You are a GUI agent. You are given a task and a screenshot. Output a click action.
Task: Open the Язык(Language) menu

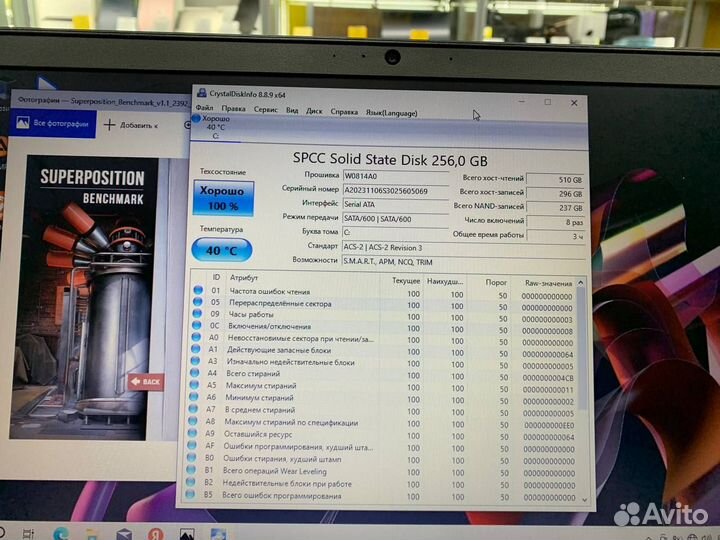pos(392,110)
